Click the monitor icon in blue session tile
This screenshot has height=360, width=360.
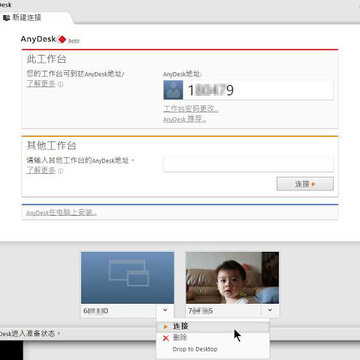click(x=129, y=273)
